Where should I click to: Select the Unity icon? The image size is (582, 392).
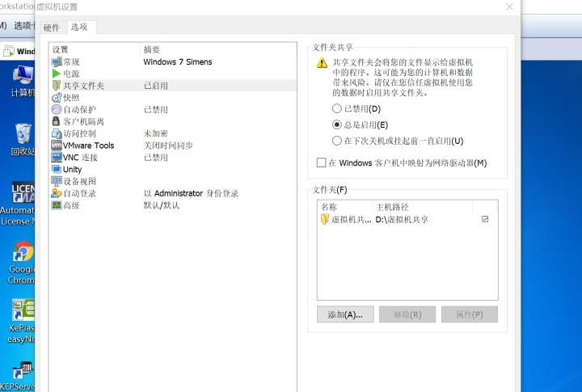[57, 169]
